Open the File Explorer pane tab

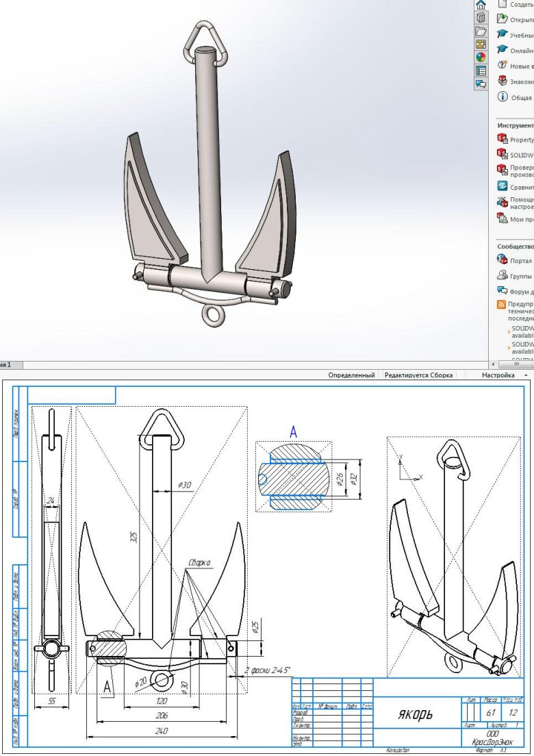click(x=481, y=32)
